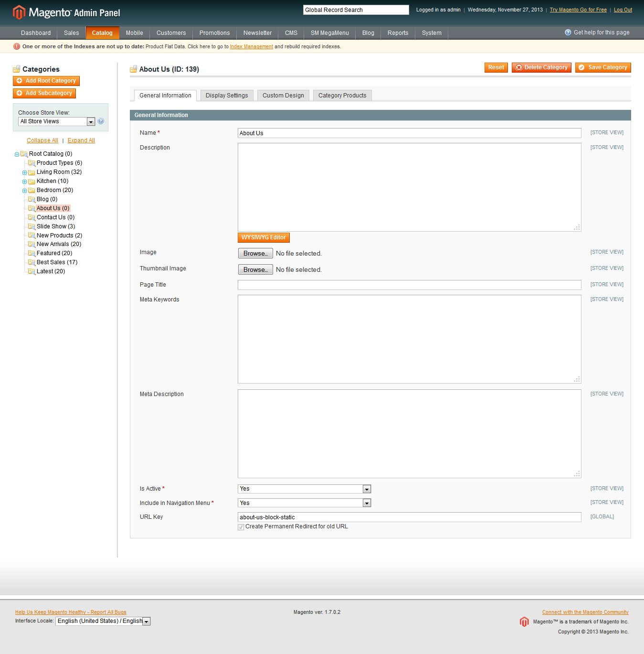Viewport: 644px width, 654px height.
Task: Click the help icon beside Get help
Action: (x=568, y=32)
